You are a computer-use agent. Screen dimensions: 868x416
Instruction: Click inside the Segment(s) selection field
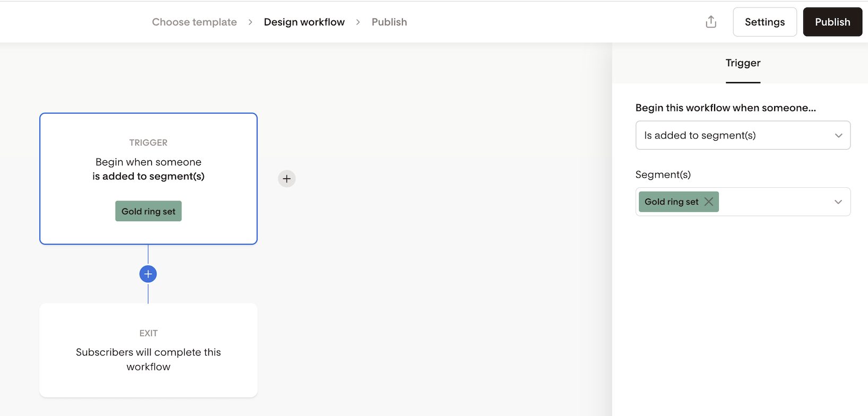click(775, 202)
